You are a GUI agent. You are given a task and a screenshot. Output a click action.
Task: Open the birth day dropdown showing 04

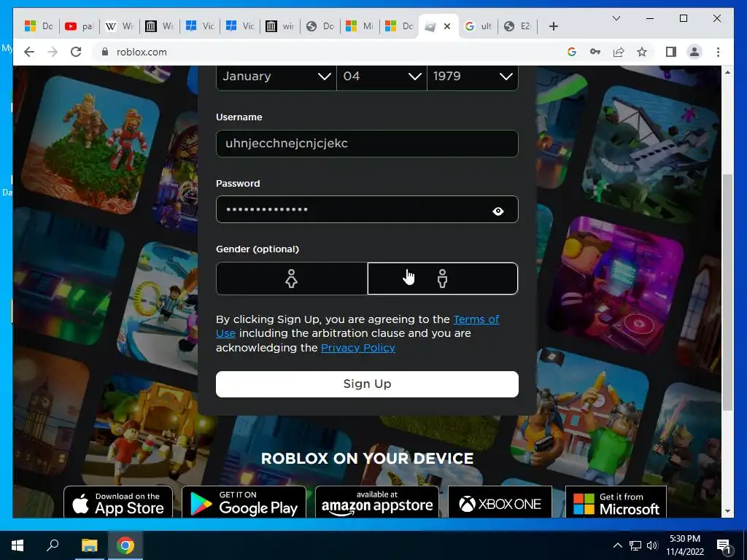click(382, 77)
